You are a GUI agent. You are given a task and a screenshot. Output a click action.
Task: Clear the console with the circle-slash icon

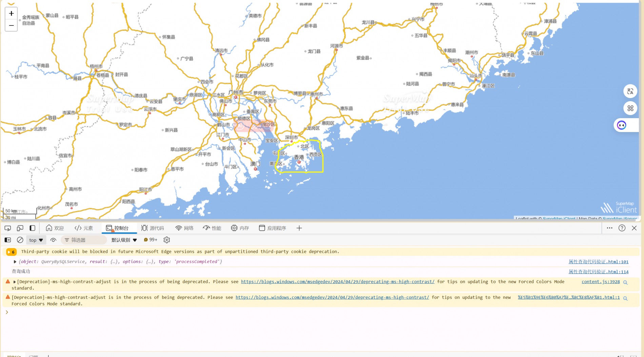pyautogui.click(x=20, y=240)
